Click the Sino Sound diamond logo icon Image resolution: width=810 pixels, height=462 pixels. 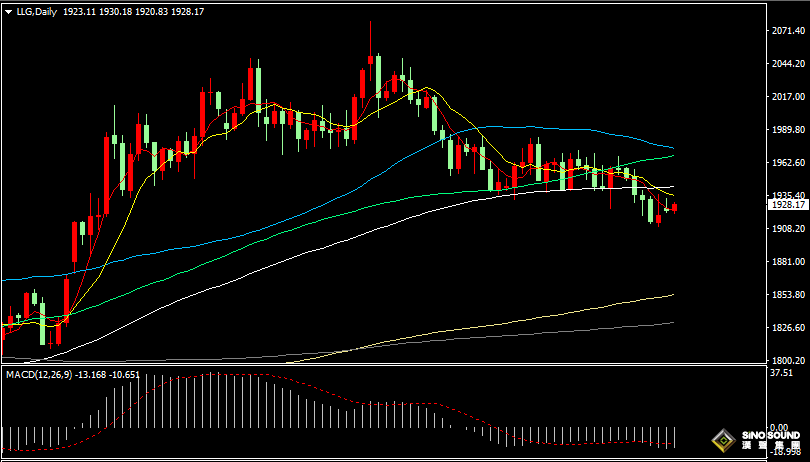tap(722, 441)
